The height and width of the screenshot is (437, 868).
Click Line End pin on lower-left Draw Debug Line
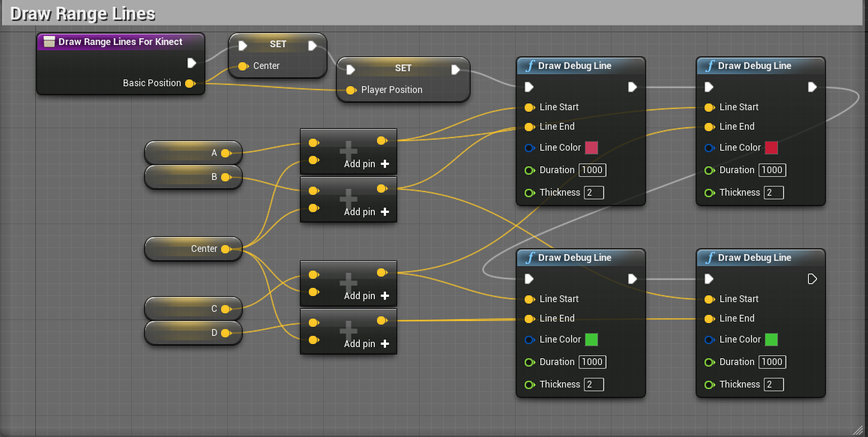(x=529, y=319)
